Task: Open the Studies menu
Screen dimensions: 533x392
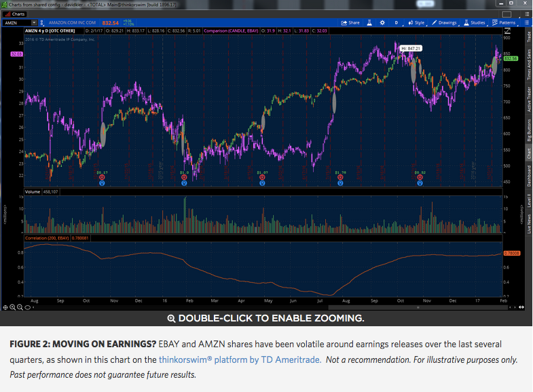Action: 475,23
